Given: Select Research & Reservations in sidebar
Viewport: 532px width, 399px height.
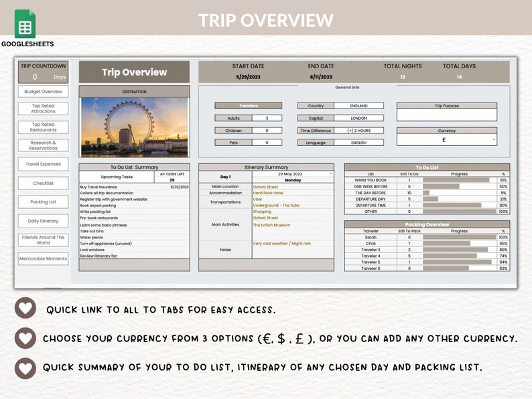Looking at the screenshot, I should (43, 145).
